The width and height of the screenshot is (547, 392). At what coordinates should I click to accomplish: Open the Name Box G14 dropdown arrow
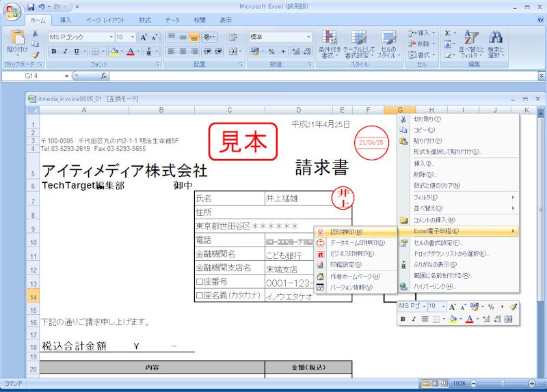tap(66, 76)
